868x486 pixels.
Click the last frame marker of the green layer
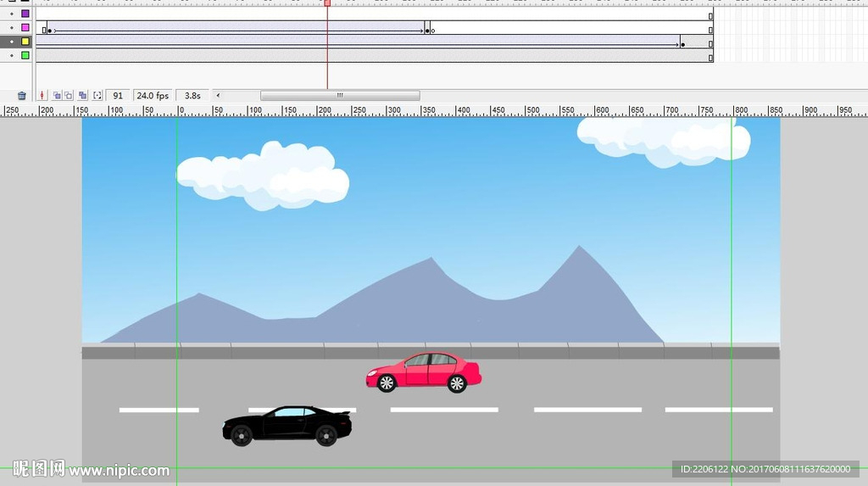710,57
